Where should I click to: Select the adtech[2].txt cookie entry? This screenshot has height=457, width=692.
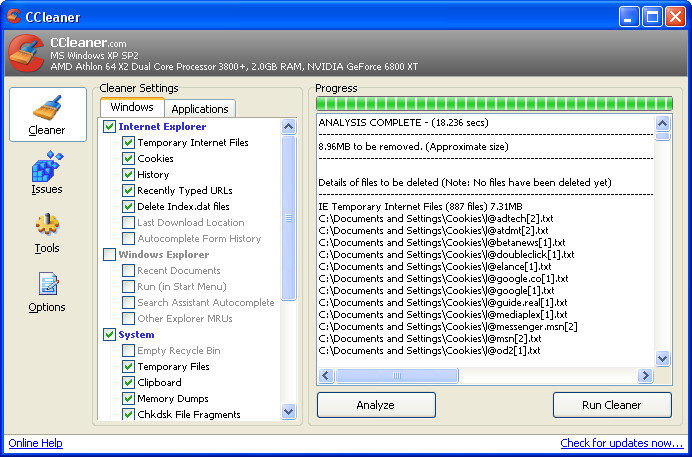436,218
